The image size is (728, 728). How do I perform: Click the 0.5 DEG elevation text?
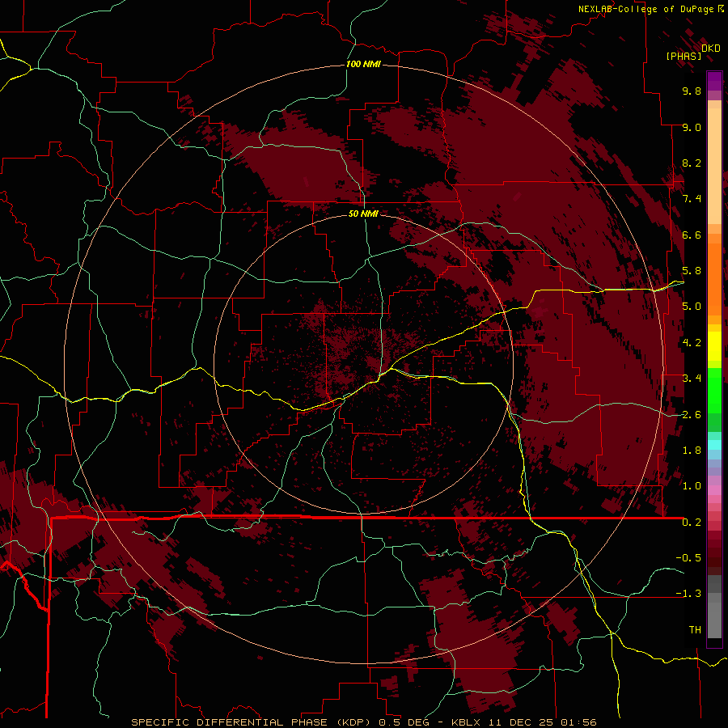click(404, 722)
